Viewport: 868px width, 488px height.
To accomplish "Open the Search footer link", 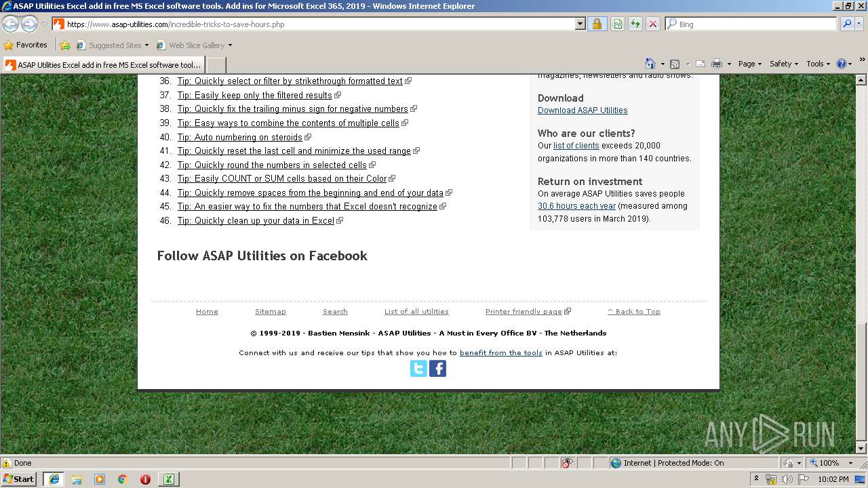I will point(335,312).
